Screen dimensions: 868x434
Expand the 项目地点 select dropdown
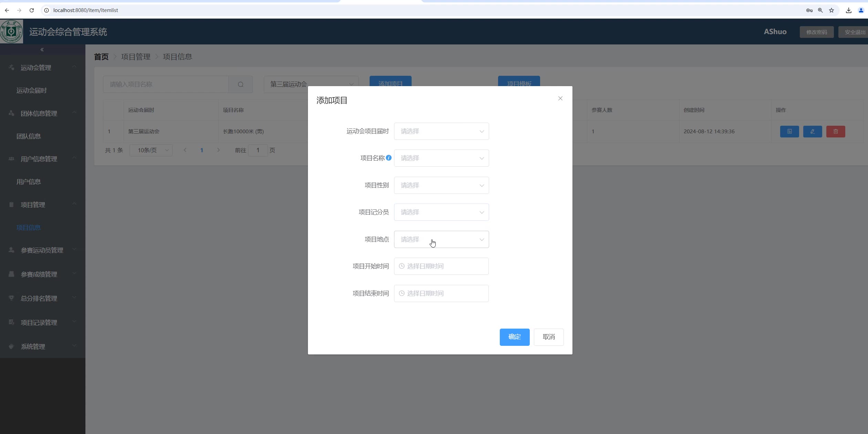(441, 239)
